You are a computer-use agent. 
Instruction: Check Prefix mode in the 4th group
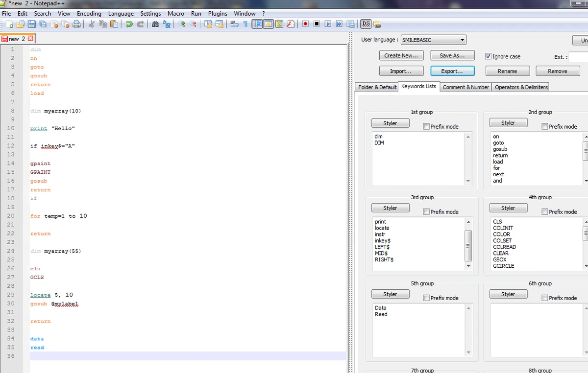544,211
